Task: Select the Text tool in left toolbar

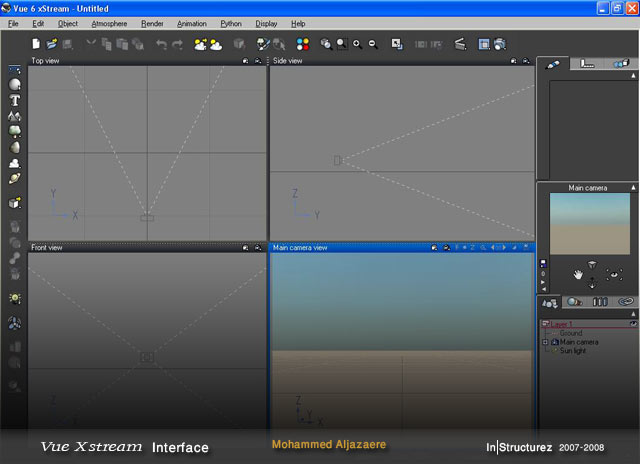Action: coord(15,100)
